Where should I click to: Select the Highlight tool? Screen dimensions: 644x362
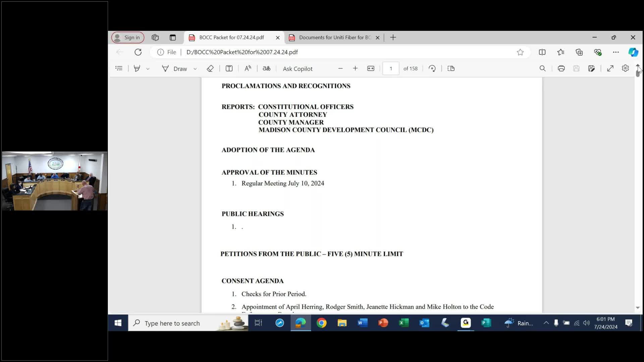[137, 68]
